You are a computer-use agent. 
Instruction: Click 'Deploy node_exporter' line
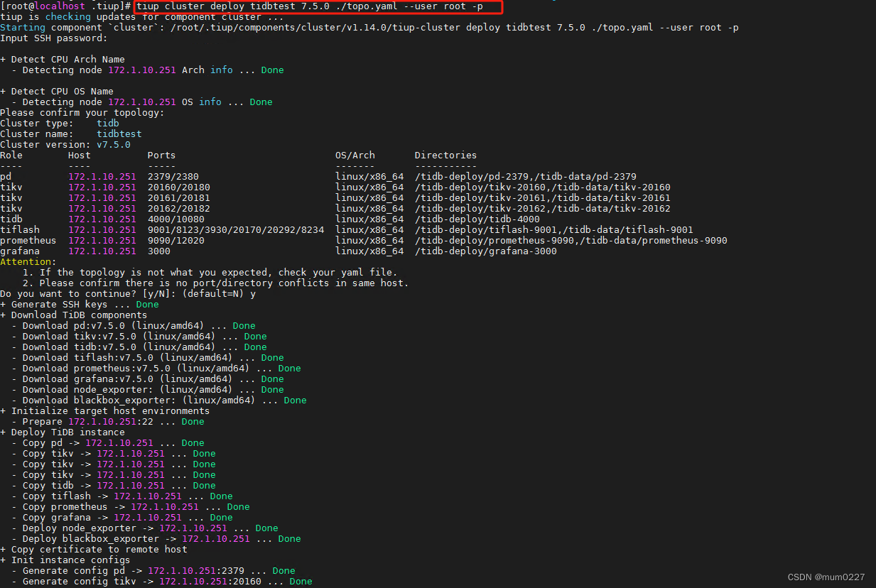click(145, 528)
